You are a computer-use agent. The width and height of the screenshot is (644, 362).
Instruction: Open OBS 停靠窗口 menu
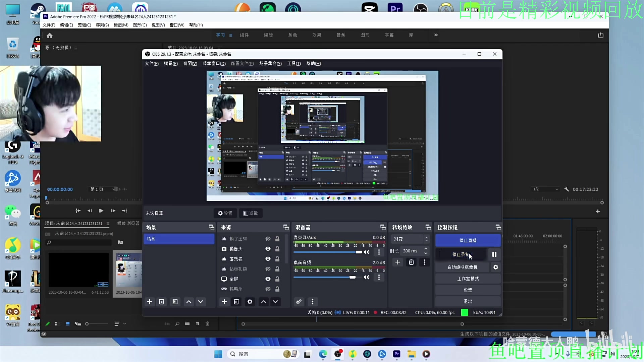pos(214,63)
